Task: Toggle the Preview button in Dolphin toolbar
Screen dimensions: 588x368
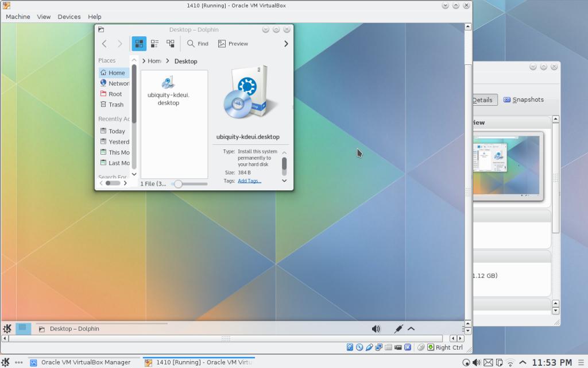Action: click(233, 44)
